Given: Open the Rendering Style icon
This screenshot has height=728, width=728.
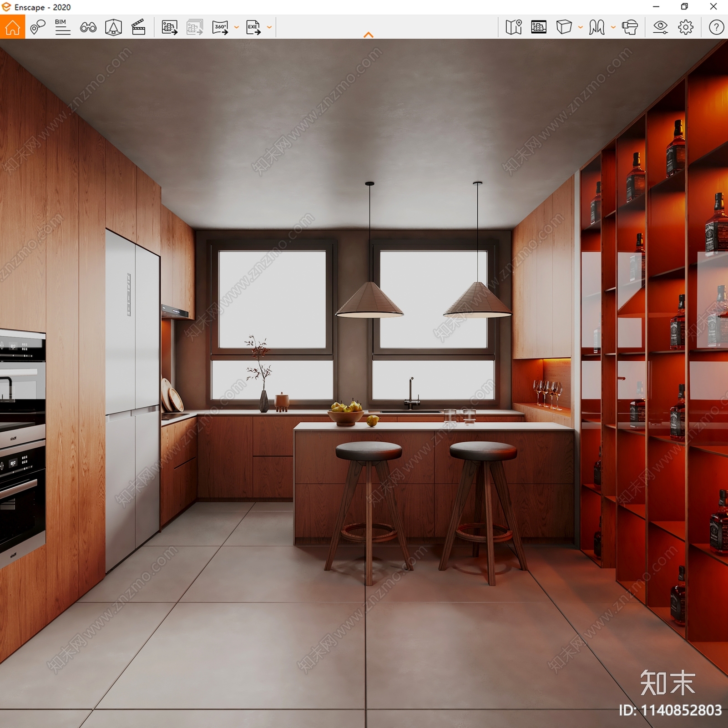Looking at the screenshot, I should coord(597,27).
